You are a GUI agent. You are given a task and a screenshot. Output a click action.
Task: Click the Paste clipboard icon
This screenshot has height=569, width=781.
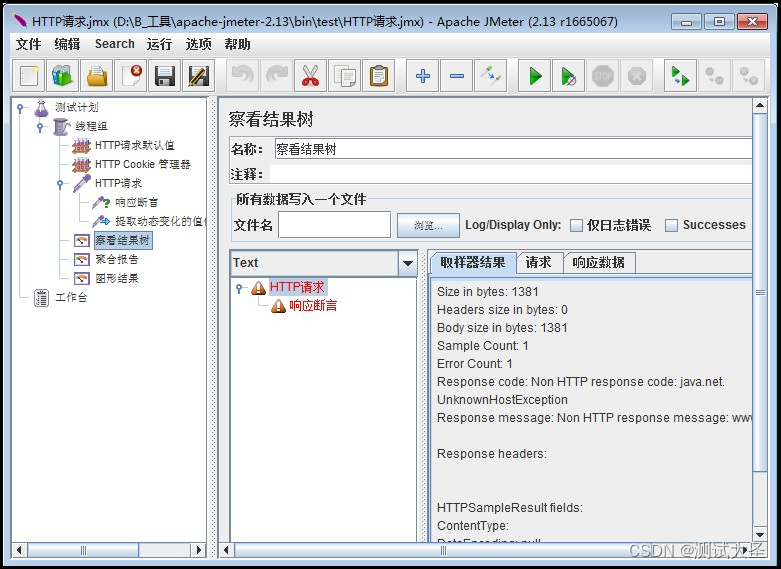coord(379,76)
